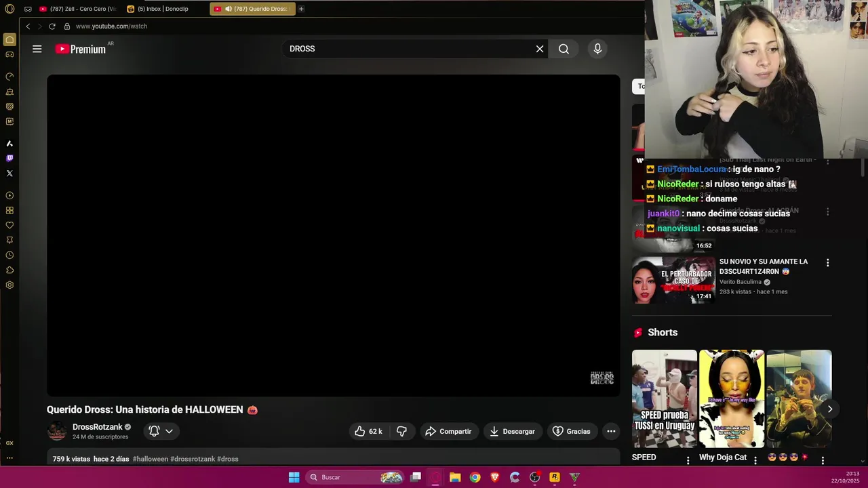Click the #dross hashtag link
This screenshot has width=868, height=488.
[x=228, y=459]
